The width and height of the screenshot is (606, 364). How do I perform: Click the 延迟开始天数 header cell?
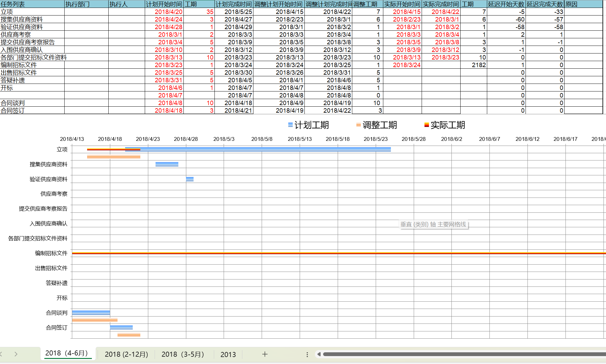(x=506, y=4)
